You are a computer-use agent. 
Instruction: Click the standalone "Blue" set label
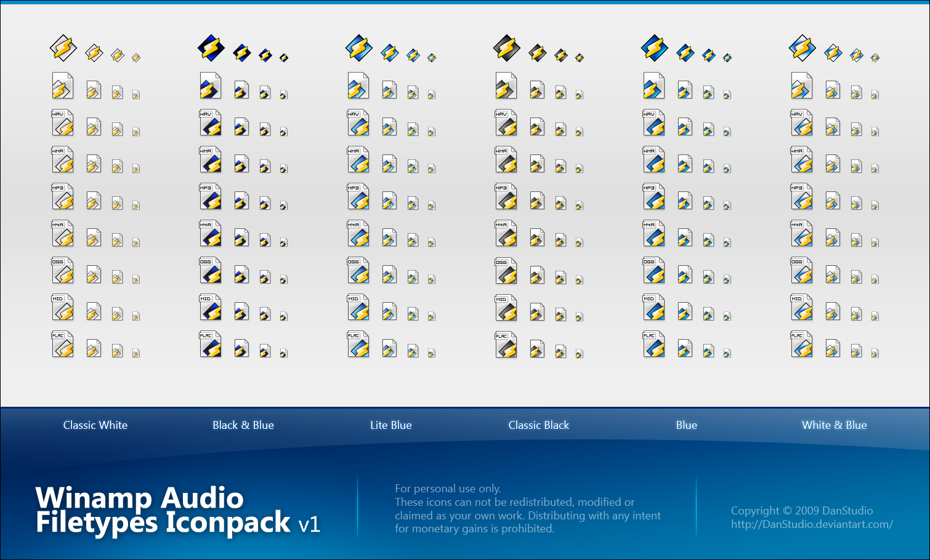(687, 425)
